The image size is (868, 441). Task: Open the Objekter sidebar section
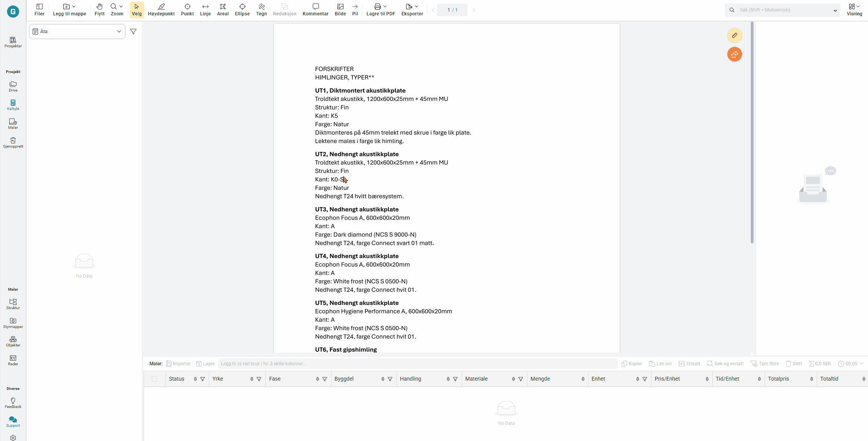point(13,341)
